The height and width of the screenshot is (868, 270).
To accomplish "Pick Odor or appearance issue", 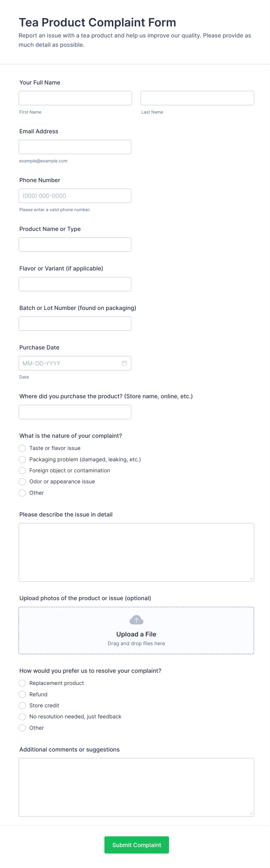I will 22,482.
